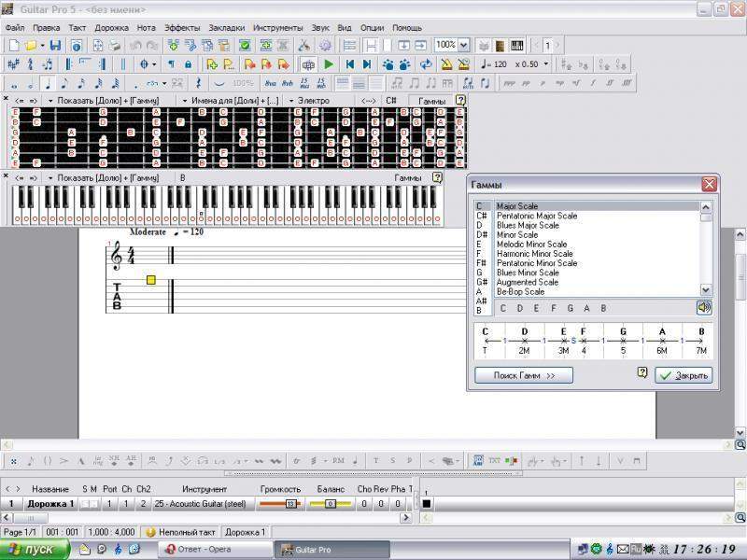This screenshot has width=747, height=560.
Task: Click the scissors Cut icon
Action: click(x=303, y=45)
